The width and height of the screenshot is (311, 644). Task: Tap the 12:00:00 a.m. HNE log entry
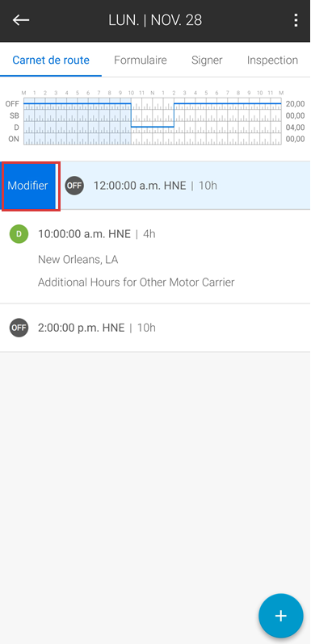(186, 186)
